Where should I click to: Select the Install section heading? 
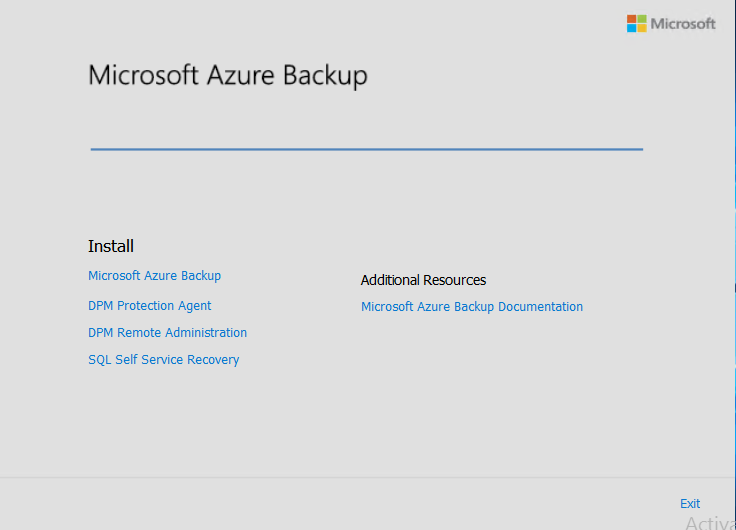pyautogui.click(x=111, y=247)
